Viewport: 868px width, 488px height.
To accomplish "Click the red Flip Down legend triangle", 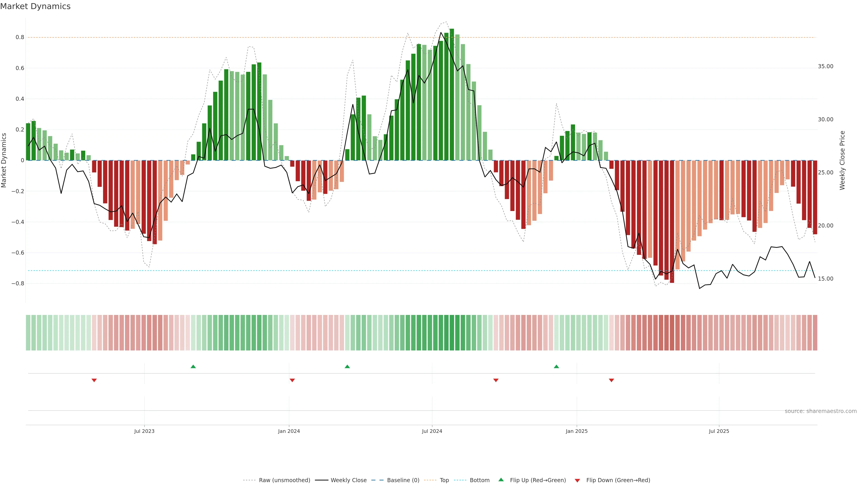I will click(577, 480).
